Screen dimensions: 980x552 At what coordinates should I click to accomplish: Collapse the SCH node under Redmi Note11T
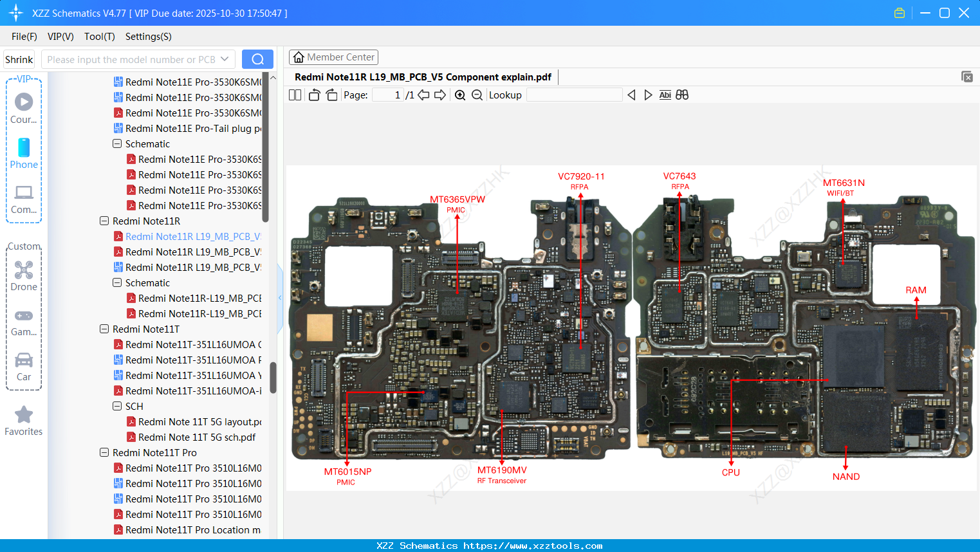(116, 406)
